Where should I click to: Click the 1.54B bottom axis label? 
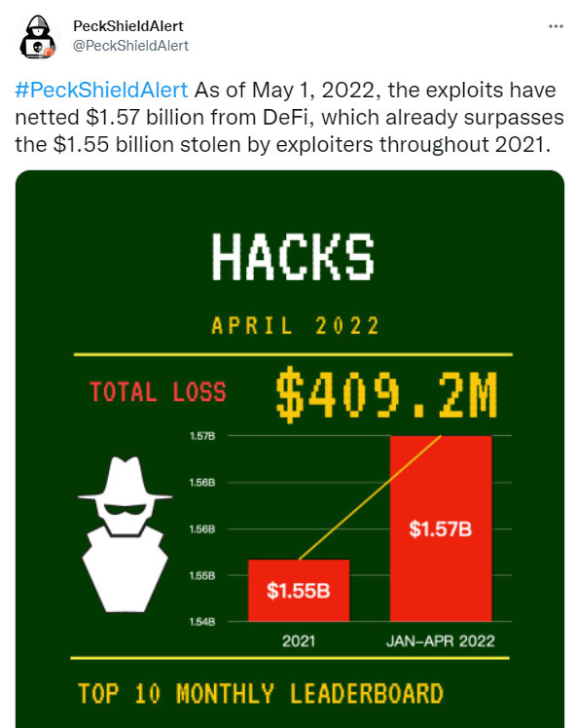click(202, 622)
